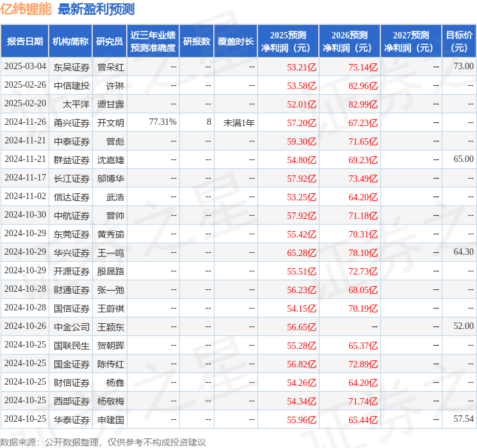Select institution cell 国信证券
477x448 pixels.
(72, 308)
